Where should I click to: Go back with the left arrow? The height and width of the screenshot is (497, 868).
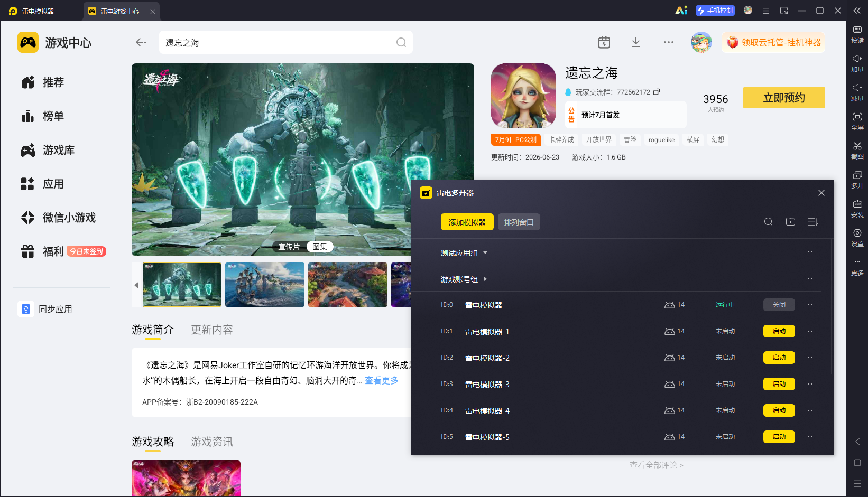[x=141, y=42]
